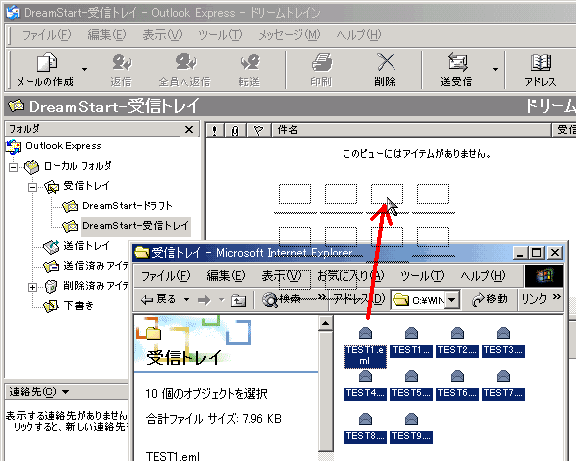Open Explorer window's お気に入り(A) menu
This screenshot has width=576, height=461.
(351, 276)
